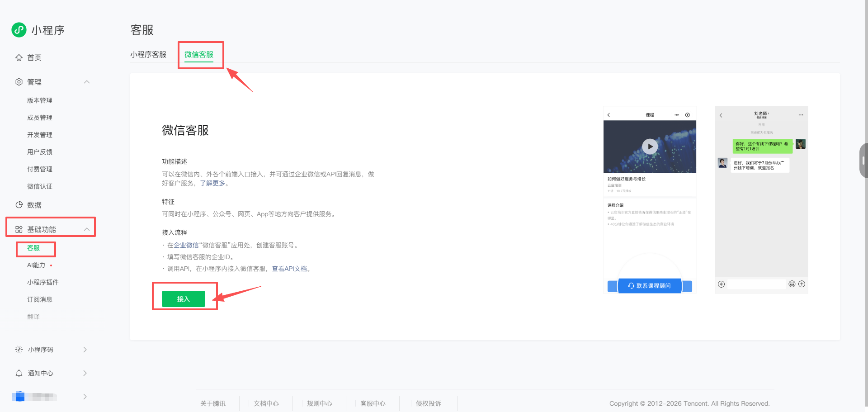Image resolution: width=868 pixels, height=412 pixels.
Task: Open 侵权投诉 footer link
Action: click(x=429, y=403)
